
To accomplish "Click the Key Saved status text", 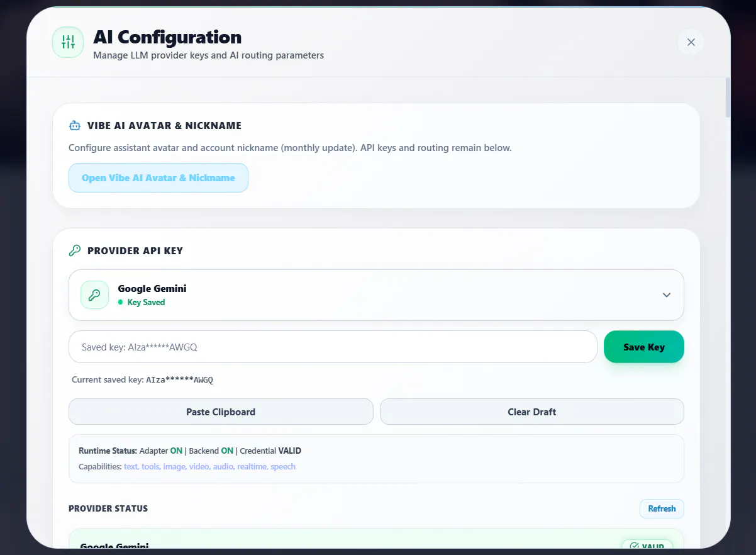I will 146,302.
